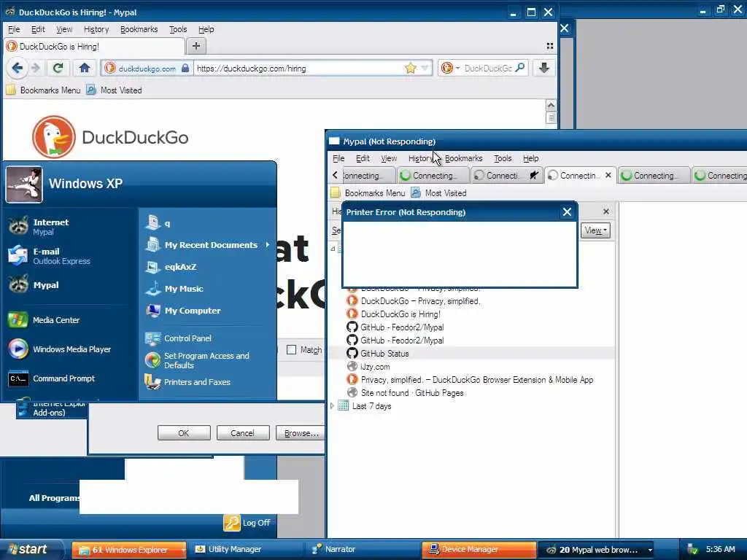747x560 pixels.
Task: Click the DuckDuckGo duck logo on page
Action: pyautogui.click(x=53, y=136)
